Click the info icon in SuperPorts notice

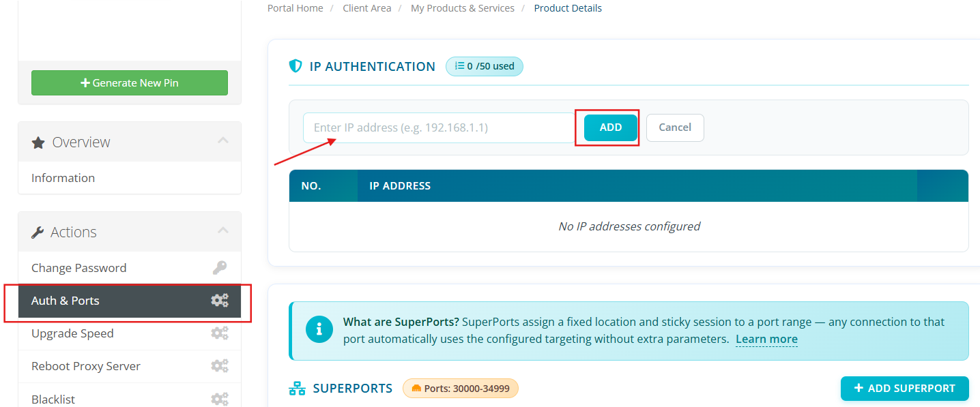point(317,330)
